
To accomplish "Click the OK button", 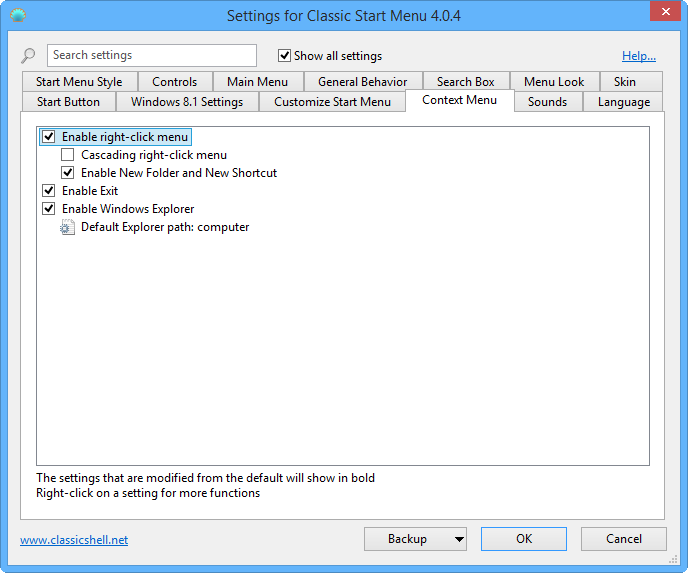I will tap(524, 539).
